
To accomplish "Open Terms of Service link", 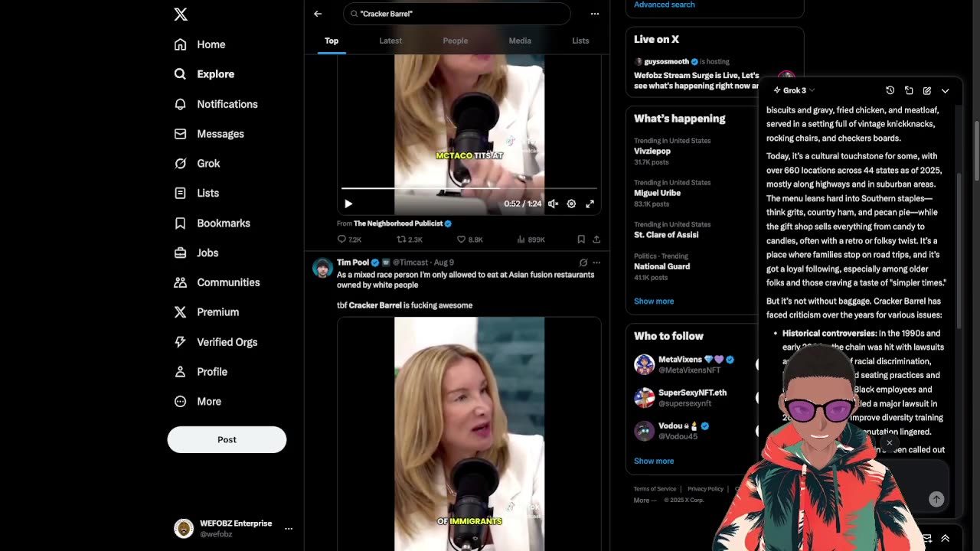I will pyautogui.click(x=655, y=489).
